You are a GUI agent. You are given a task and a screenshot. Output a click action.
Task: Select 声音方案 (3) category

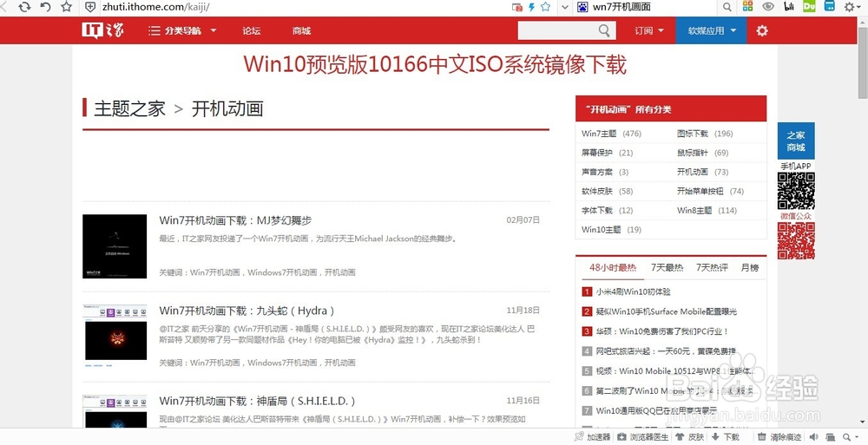[x=605, y=172]
